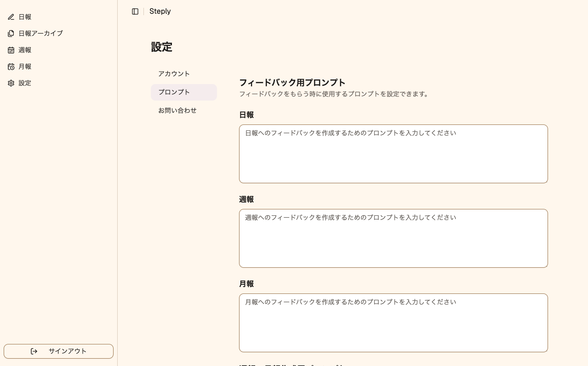This screenshot has height=366, width=588.
Task: Click the 設定 page heading
Action: coord(162,47)
